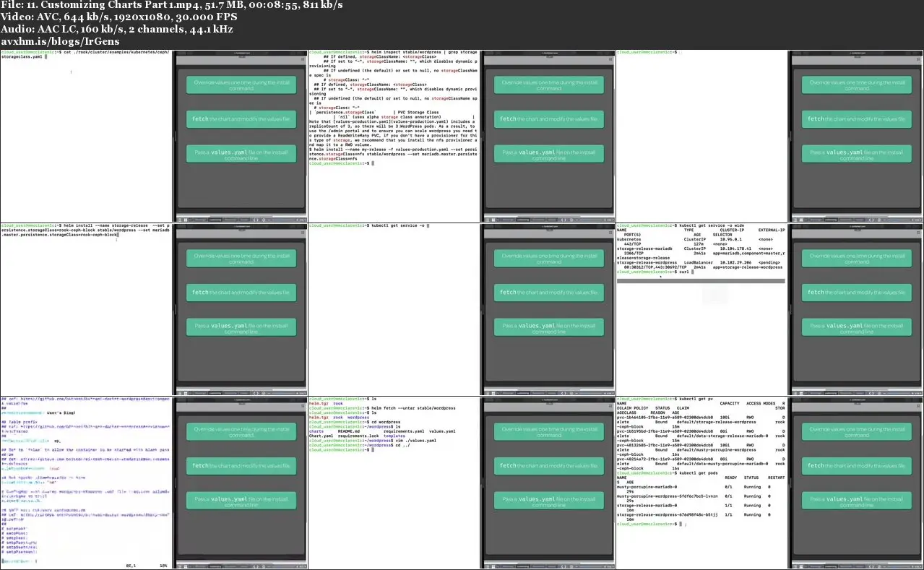Click the 'helm fetch --untar stable/wordpress' command line

coord(412,407)
